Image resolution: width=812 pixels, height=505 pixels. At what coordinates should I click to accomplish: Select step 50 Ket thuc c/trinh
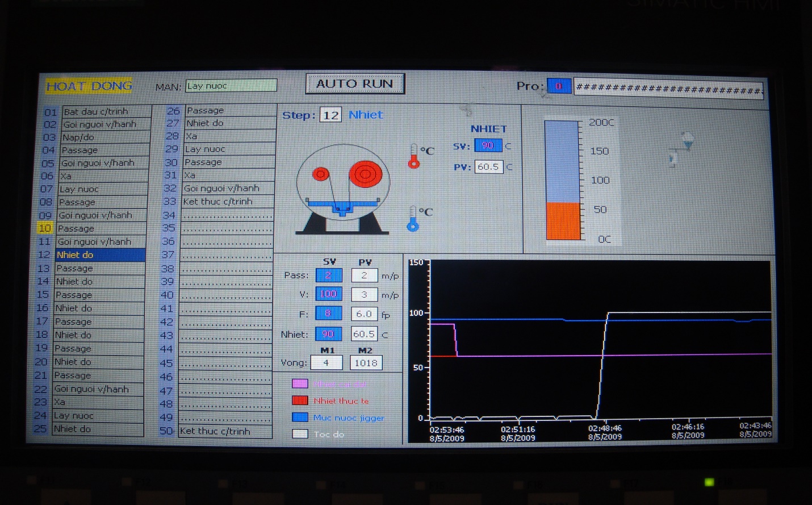(225, 432)
